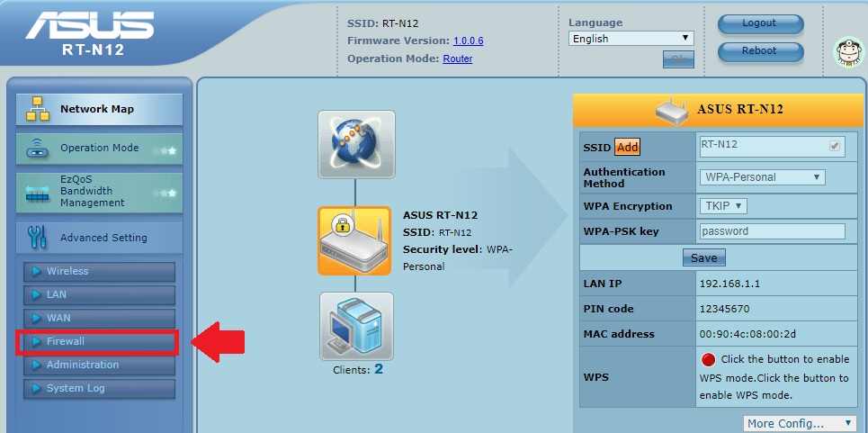Expand the Authentication Method dropdown
The height and width of the screenshot is (433, 868).
coord(762,177)
